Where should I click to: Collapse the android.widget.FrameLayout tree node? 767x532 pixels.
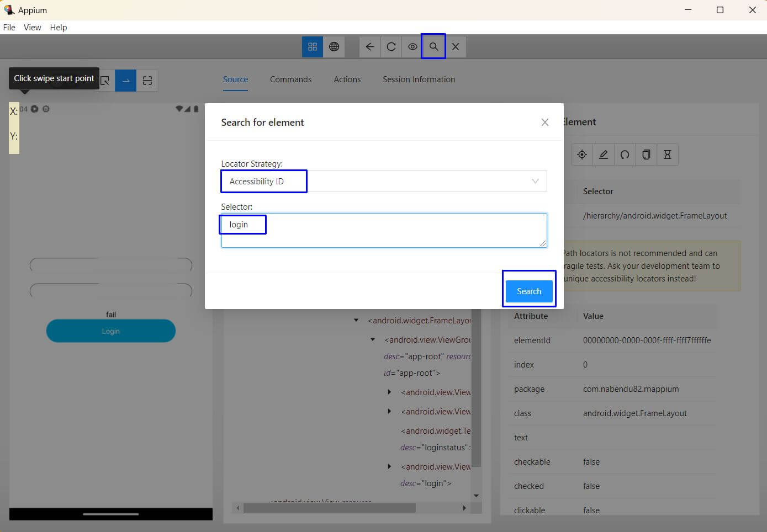tap(356, 320)
